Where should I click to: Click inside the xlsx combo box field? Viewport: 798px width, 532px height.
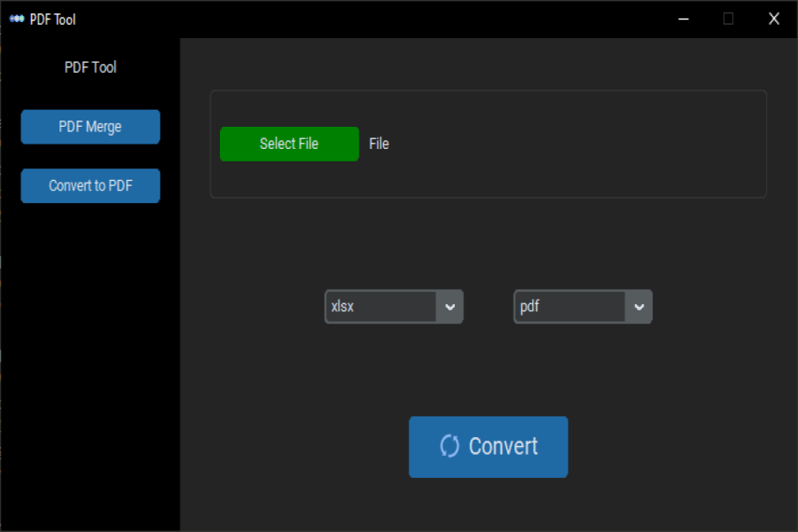tap(380, 307)
